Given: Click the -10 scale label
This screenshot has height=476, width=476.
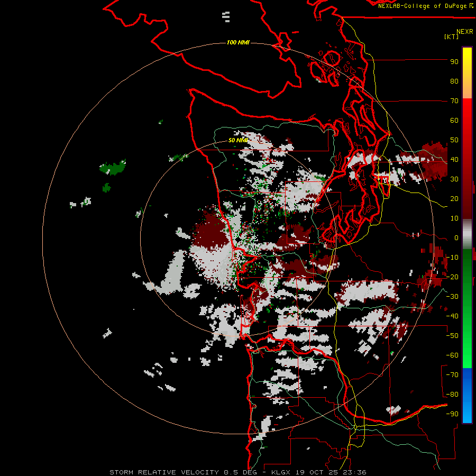Looking at the screenshot, I should pos(452,258).
